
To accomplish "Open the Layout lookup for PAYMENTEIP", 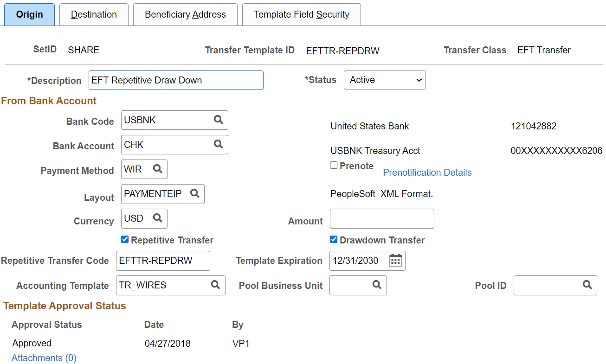I will 195,194.
